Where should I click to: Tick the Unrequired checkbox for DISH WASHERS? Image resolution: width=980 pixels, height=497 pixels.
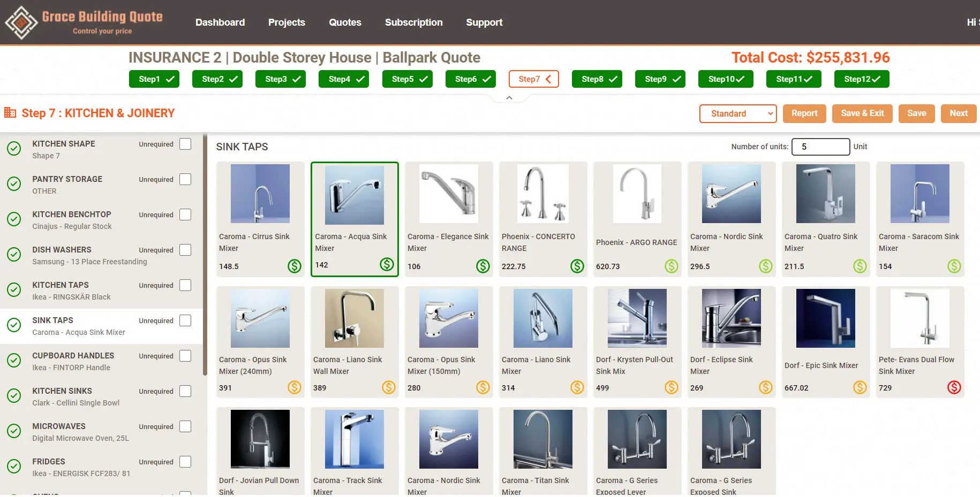(x=185, y=250)
